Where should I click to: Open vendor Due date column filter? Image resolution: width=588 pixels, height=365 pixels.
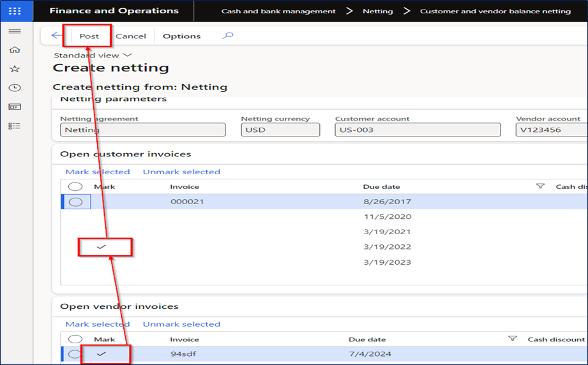tap(512, 339)
